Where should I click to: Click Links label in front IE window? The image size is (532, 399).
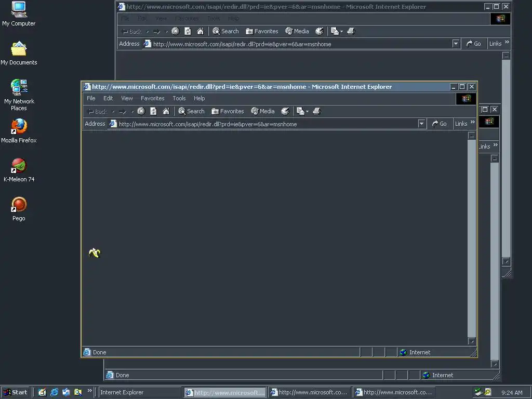tap(461, 124)
